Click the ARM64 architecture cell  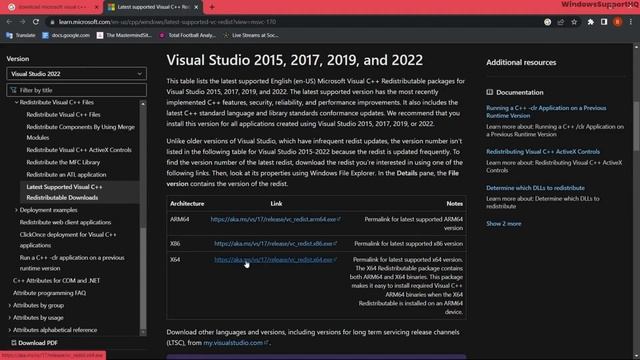click(x=180, y=219)
